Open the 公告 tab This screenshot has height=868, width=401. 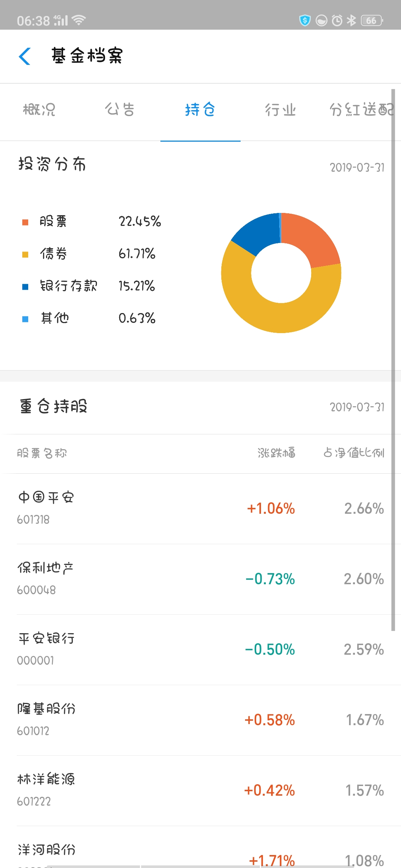click(120, 110)
